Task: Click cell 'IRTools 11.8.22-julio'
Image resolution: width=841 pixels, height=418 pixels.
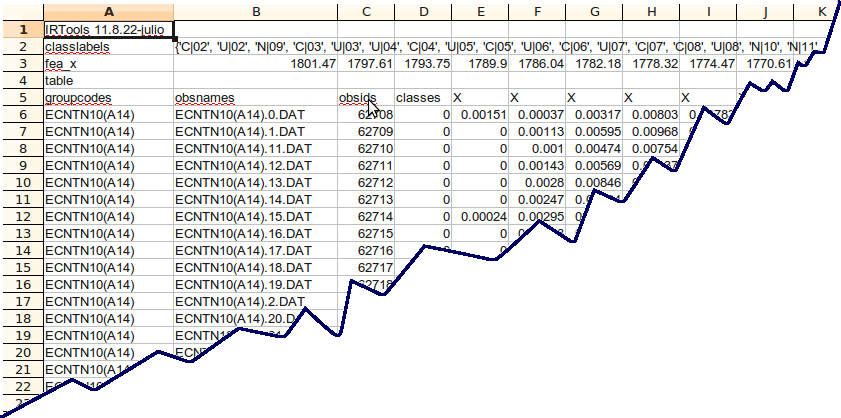Action: click(x=109, y=29)
